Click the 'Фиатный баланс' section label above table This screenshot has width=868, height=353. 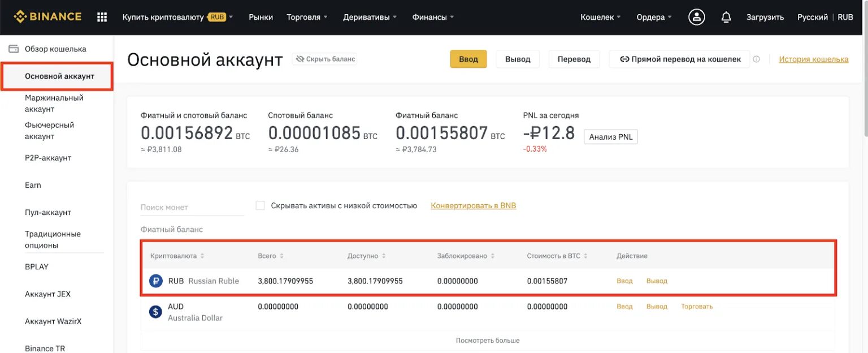coord(172,229)
